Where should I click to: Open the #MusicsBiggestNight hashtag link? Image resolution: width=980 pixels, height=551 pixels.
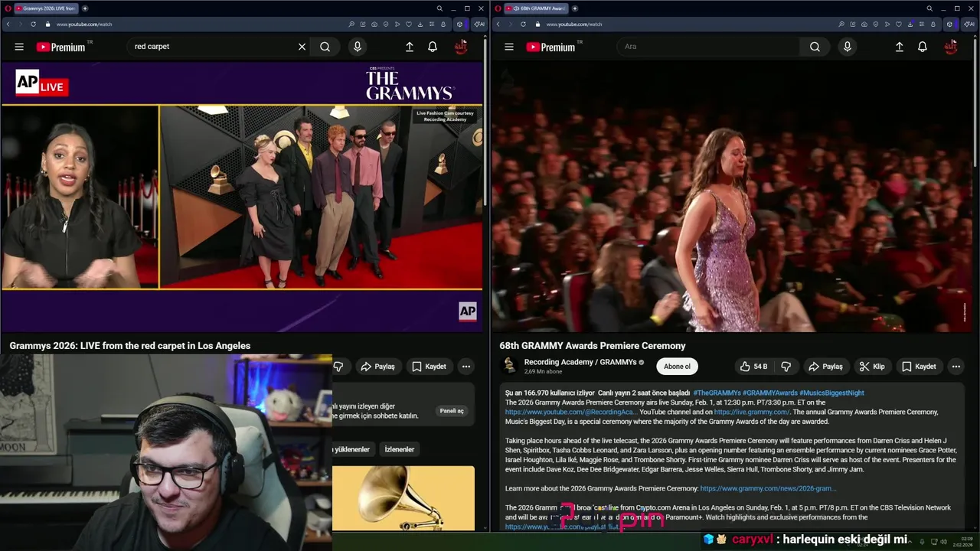[831, 393]
